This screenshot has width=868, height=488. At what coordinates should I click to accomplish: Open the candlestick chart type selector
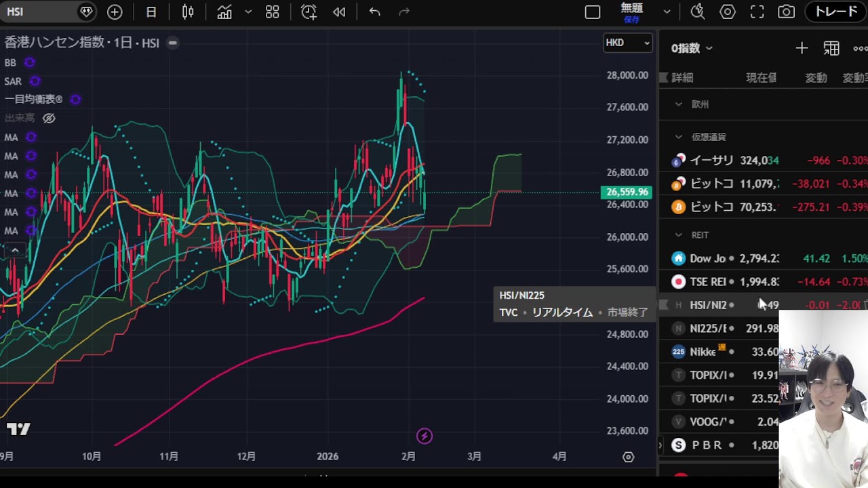pyautogui.click(x=188, y=12)
